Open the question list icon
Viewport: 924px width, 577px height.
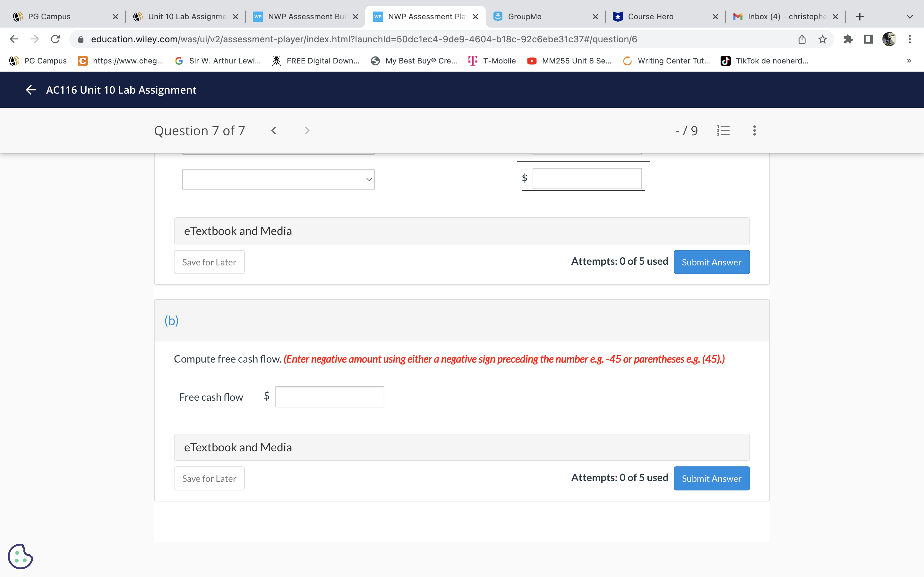(723, 130)
